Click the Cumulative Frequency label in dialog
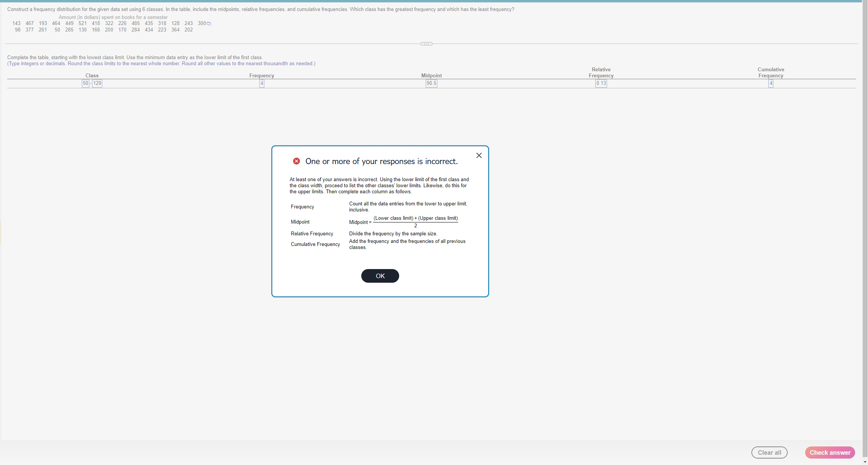Viewport: 868px width, 465px height. [315, 244]
